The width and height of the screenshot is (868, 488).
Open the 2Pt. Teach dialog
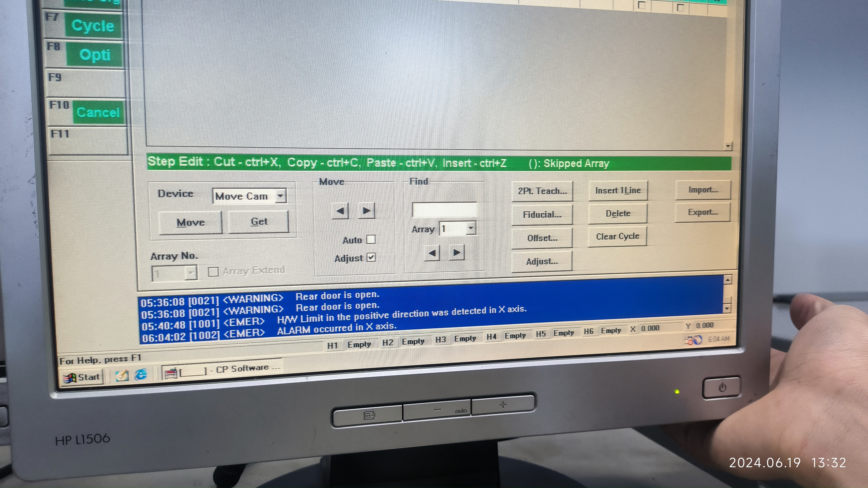542,191
